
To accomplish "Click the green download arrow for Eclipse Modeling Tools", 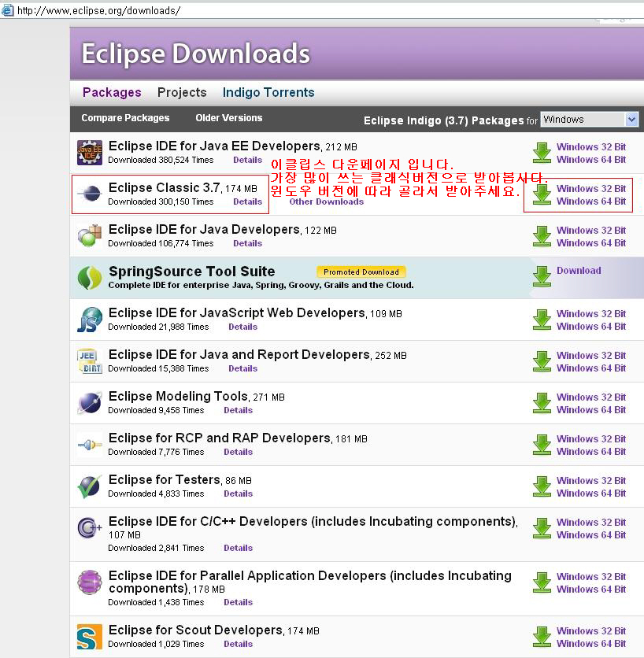I will tap(542, 403).
